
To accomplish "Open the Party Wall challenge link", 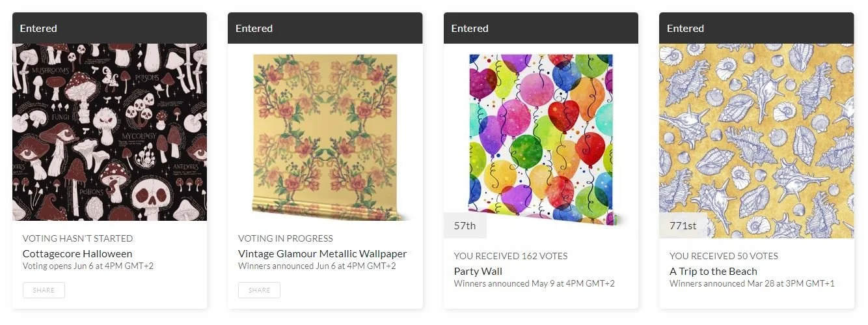I will (x=478, y=272).
